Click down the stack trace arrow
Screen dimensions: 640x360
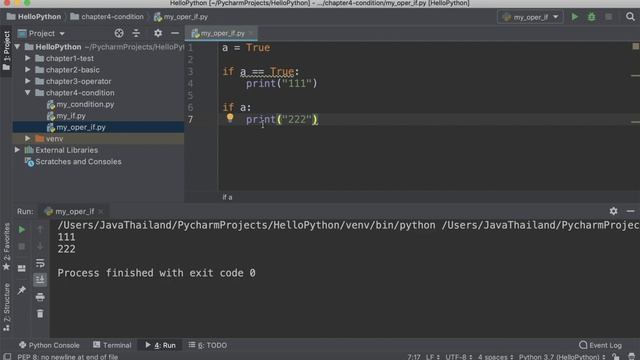coord(40,246)
